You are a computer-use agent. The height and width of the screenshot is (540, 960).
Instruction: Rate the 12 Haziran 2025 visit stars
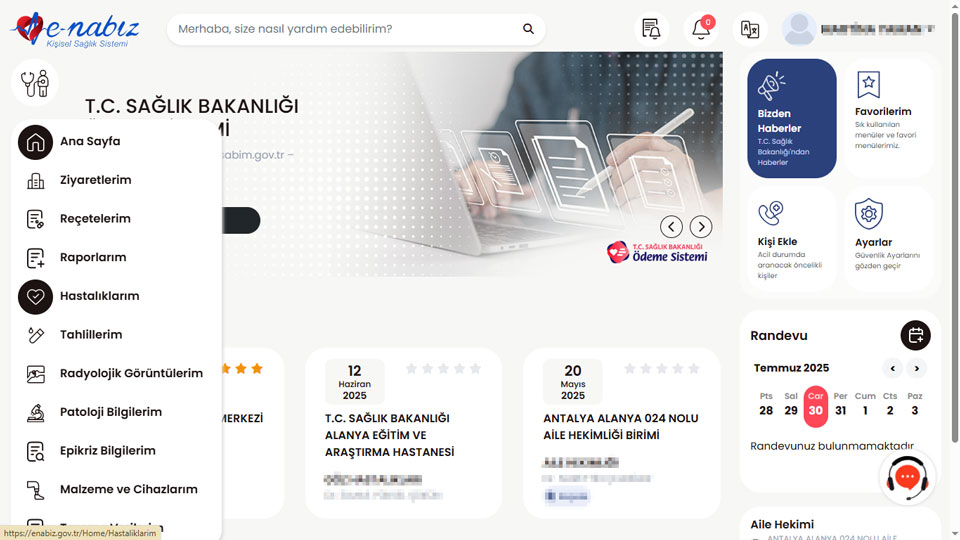click(443, 369)
